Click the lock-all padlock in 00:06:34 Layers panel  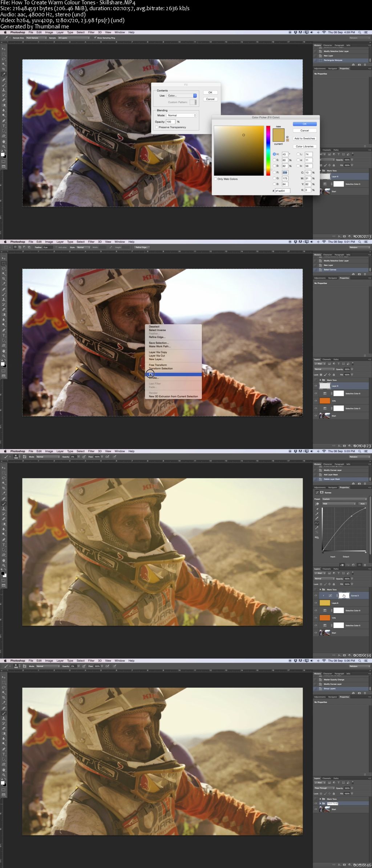point(334,584)
